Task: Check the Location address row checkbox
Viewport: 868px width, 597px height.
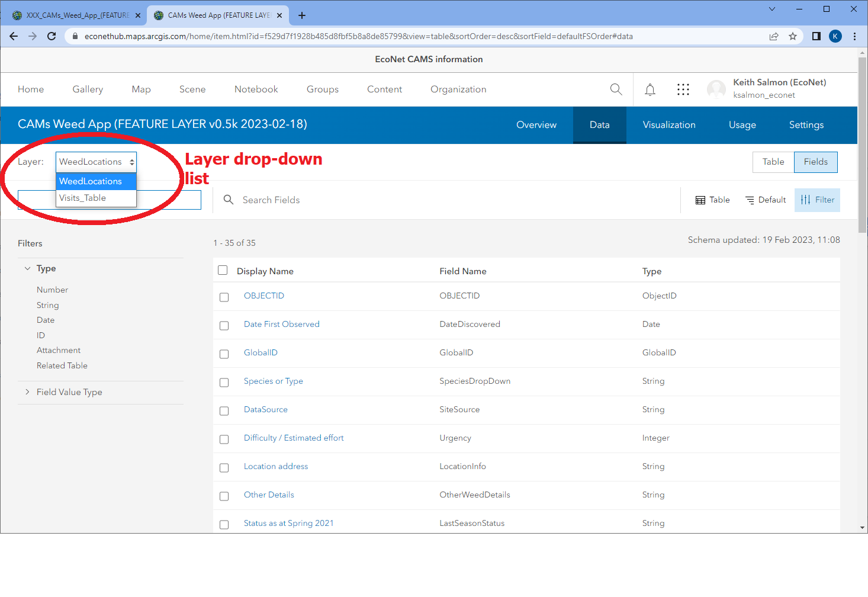Action: (x=224, y=467)
